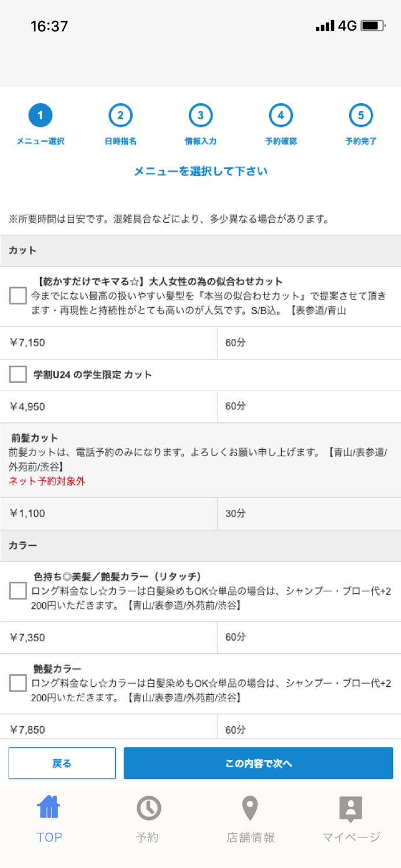Viewport: 401px width, 868px height.
Task: Select step 3 情報入力 circle
Action: point(200,115)
